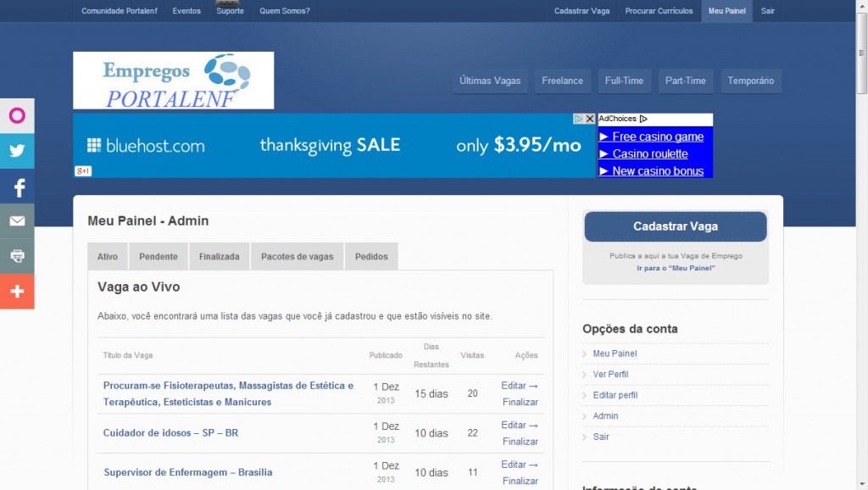Filter by Temporário jobs
868x490 pixels.
[x=751, y=81]
